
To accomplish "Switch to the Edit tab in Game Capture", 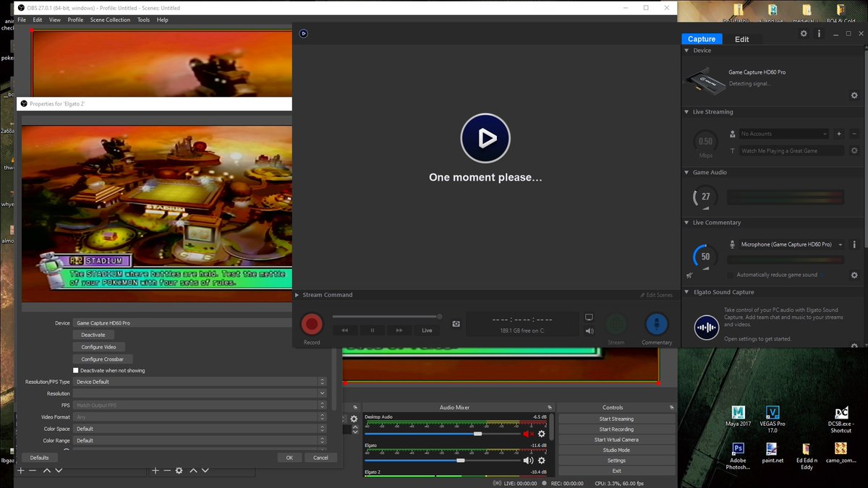I will point(742,38).
